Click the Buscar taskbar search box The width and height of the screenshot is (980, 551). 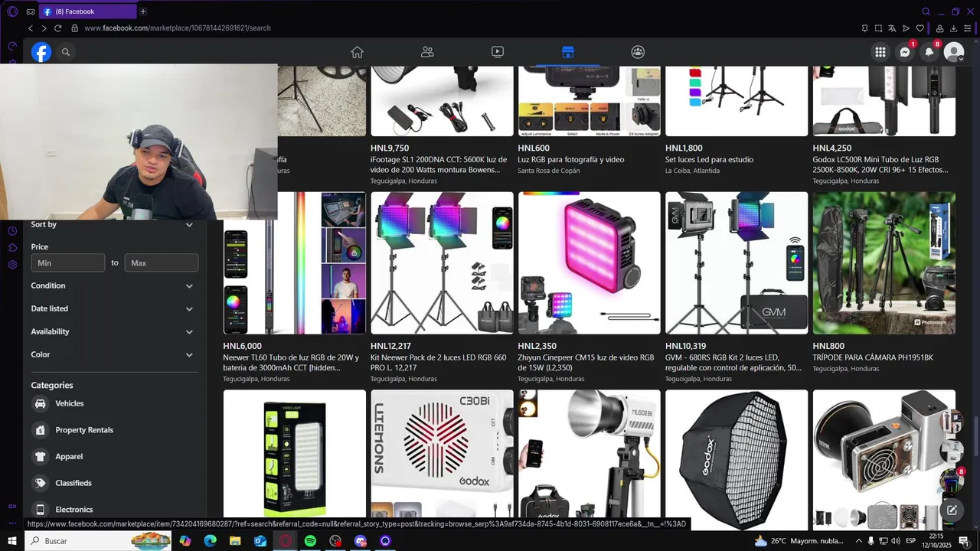(x=100, y=541)
